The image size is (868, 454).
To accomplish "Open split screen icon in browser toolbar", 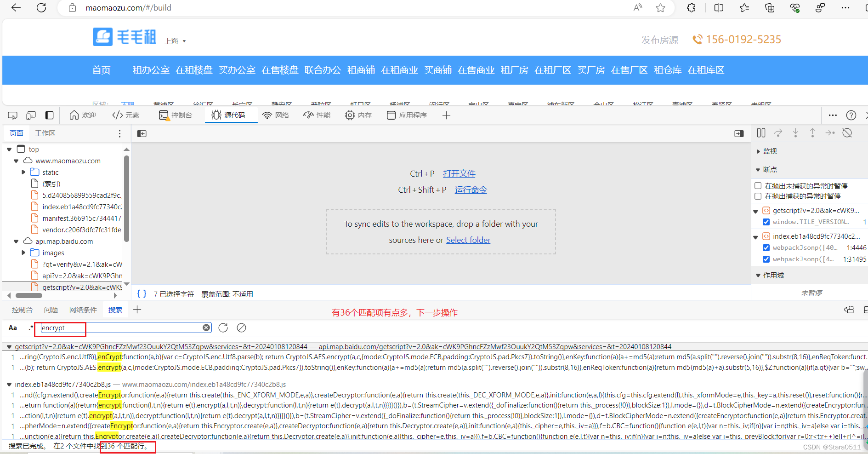I will (719, 7).
